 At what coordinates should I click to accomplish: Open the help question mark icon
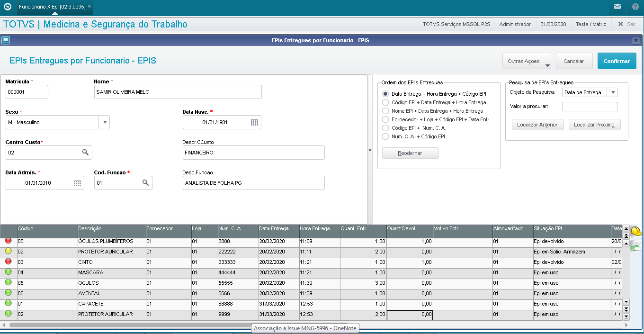[x=635, y=7]
